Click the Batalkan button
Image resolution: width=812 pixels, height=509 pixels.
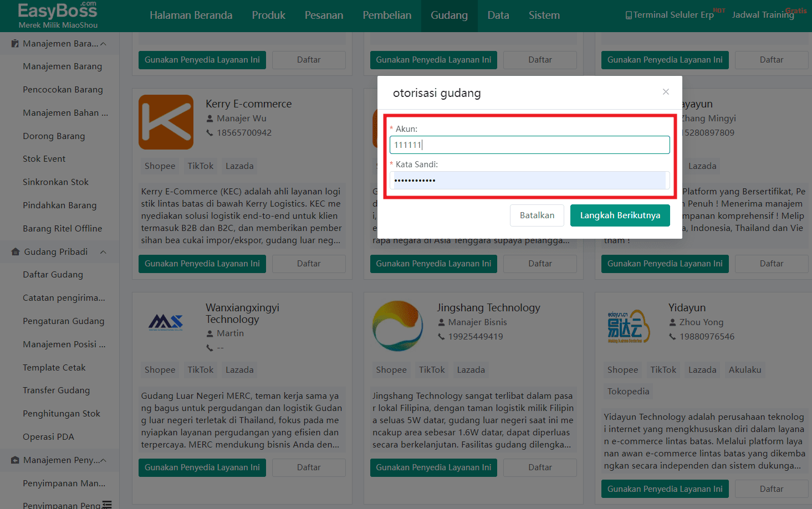537,215
